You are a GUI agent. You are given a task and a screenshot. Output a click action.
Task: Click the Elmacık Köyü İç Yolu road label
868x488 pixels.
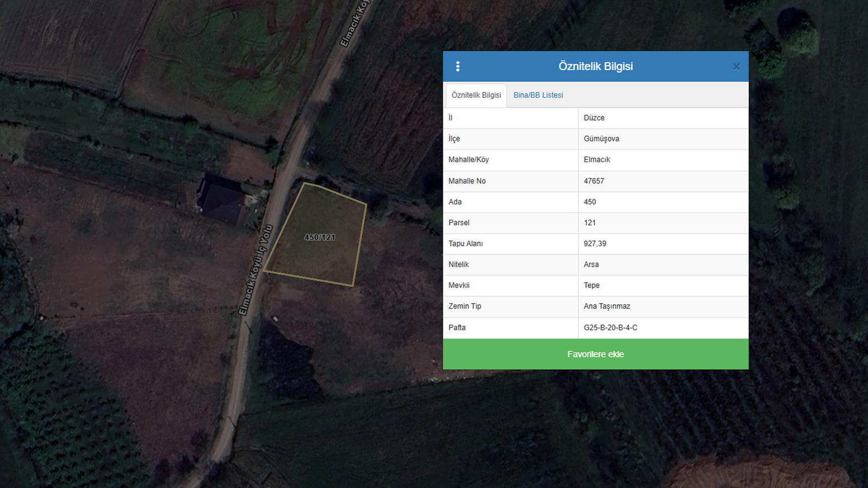pyautogui.click(x=255, y=270)
